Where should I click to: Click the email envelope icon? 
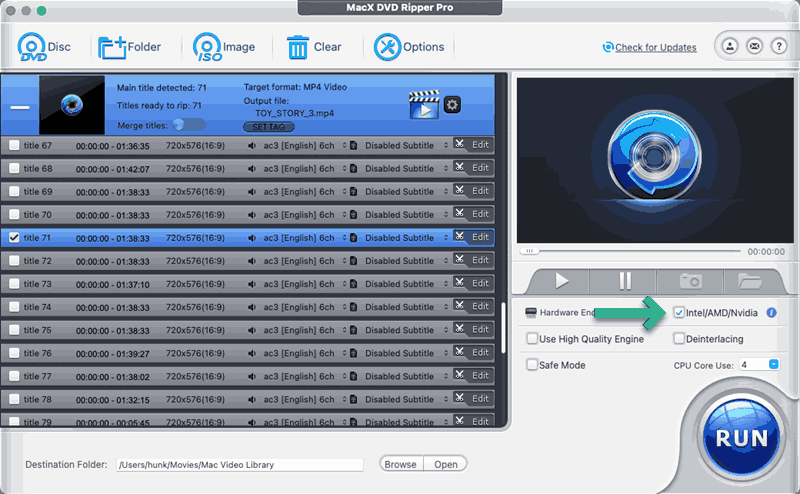pos(755,46)
